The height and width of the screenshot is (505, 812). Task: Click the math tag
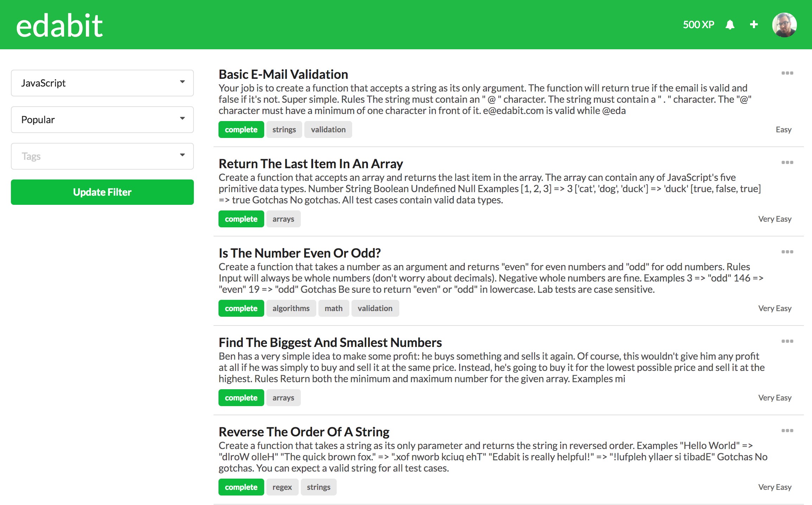[333, 308]
